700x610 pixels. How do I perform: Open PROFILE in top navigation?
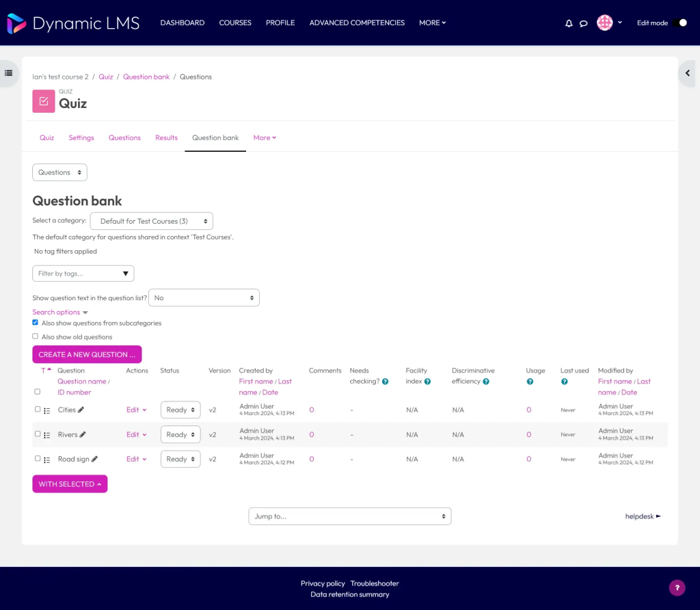point(280,23)
